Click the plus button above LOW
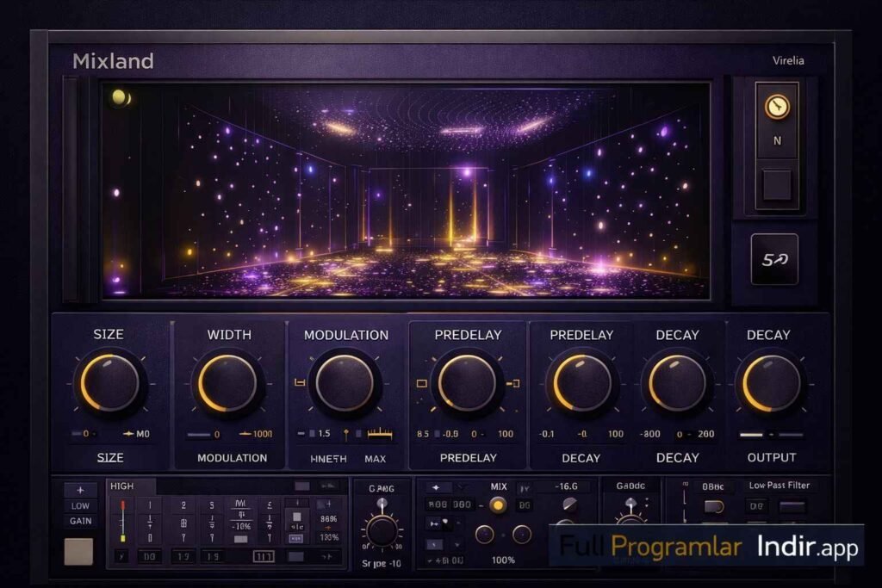 (x=80, y=490)
